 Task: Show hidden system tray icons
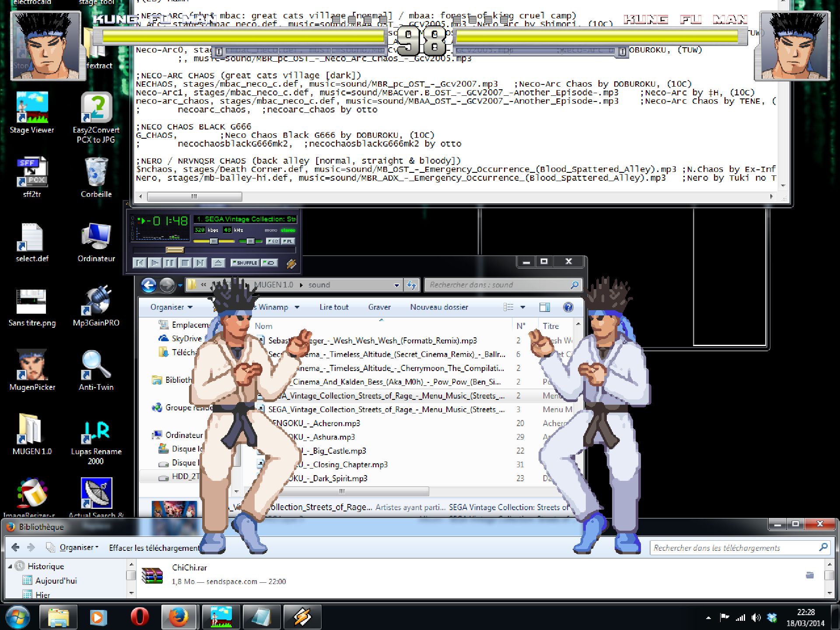(x=708, y=618)
